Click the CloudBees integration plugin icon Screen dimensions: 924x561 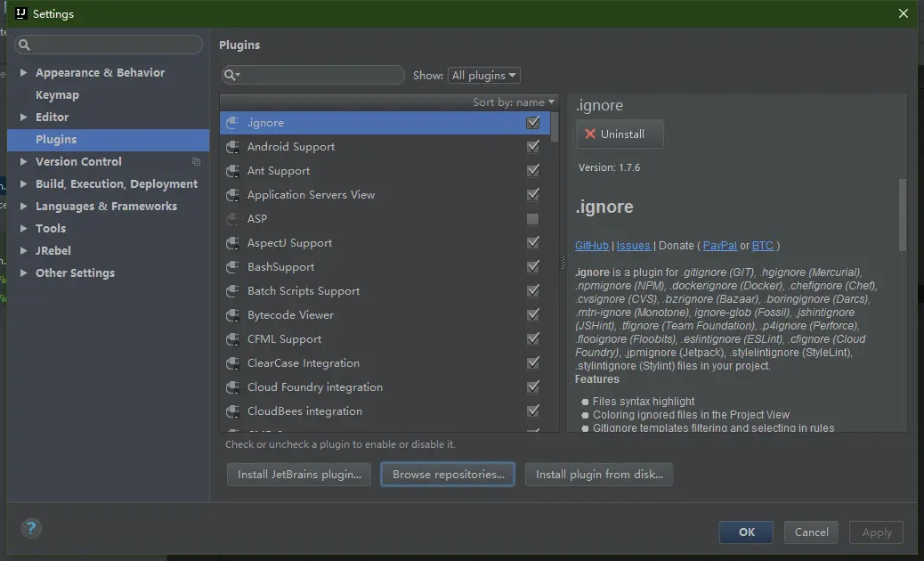[232, 411]
